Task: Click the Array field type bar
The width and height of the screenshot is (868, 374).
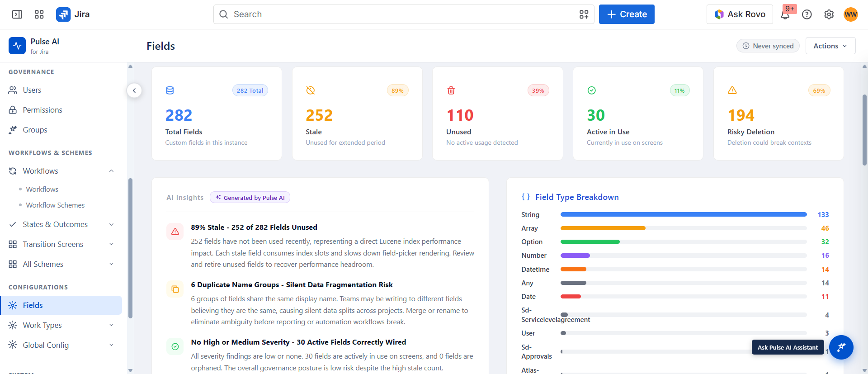Action: pos(684,228)
